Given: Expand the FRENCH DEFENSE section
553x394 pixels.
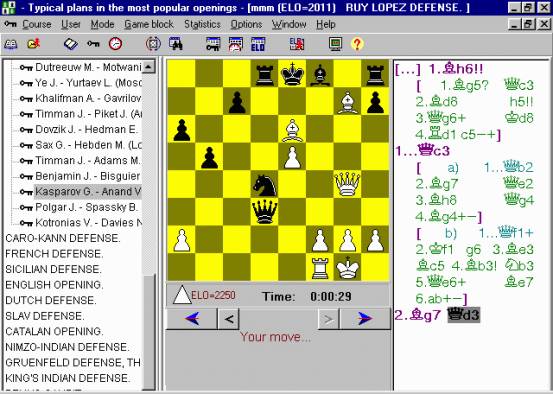Looking at the screenshot, I should coord(54,254).
